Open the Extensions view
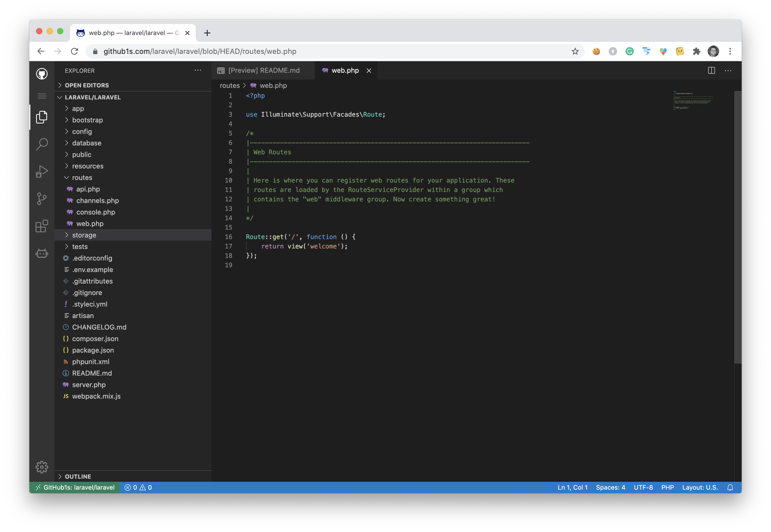Viewport: 771px width, 532px height. (x=42, y=226)
